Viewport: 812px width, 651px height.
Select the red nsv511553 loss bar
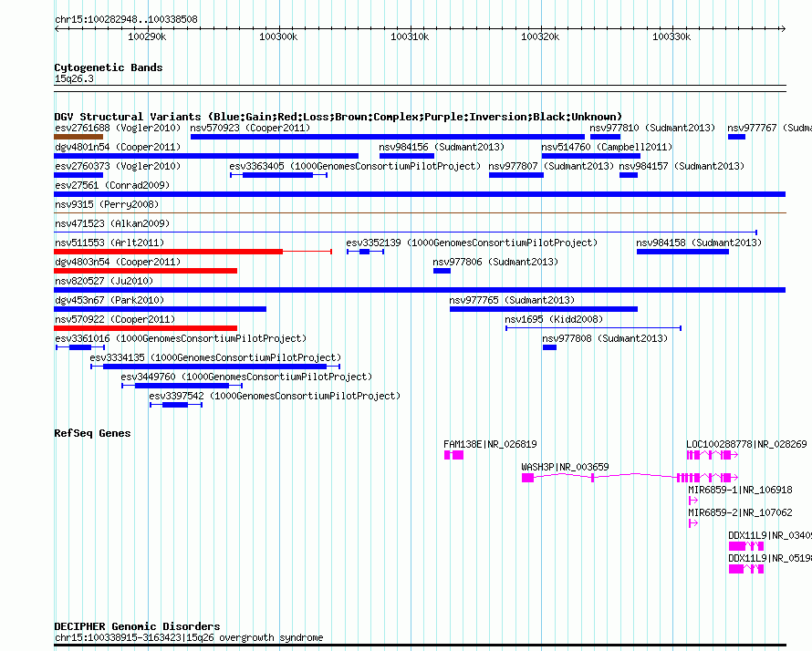tap(168, 252)
